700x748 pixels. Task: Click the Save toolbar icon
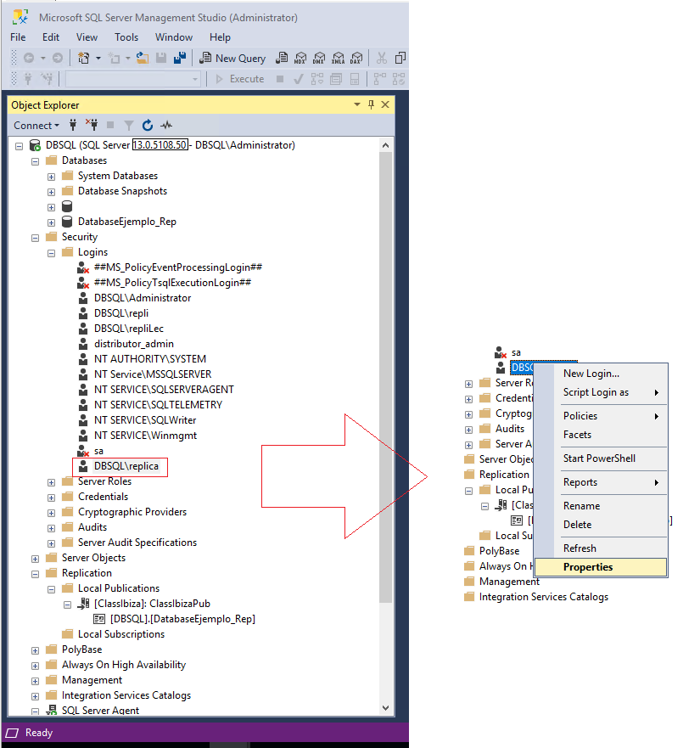pyautogui.click(x=161, y=58)
